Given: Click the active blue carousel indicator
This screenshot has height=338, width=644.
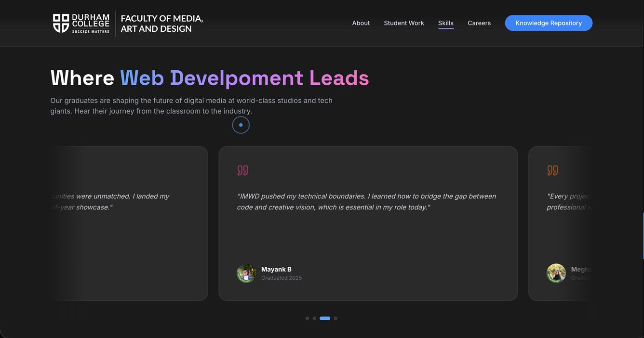Looking at the screenshot, I should coord(325,318).
